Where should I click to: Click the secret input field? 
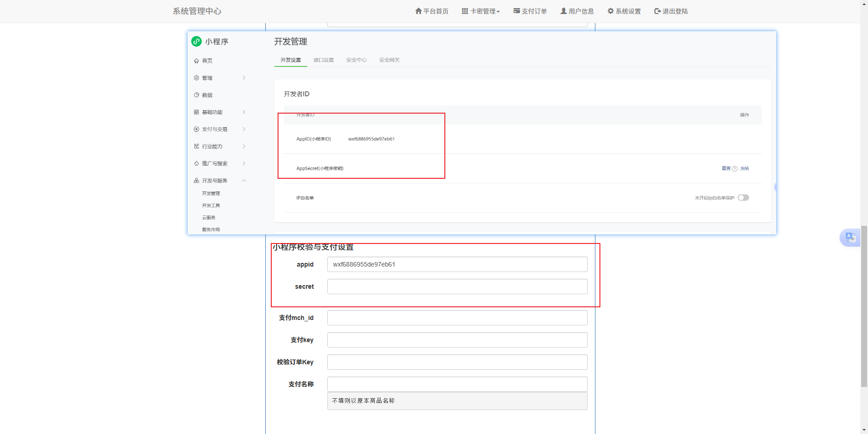(x=457, y=286)
